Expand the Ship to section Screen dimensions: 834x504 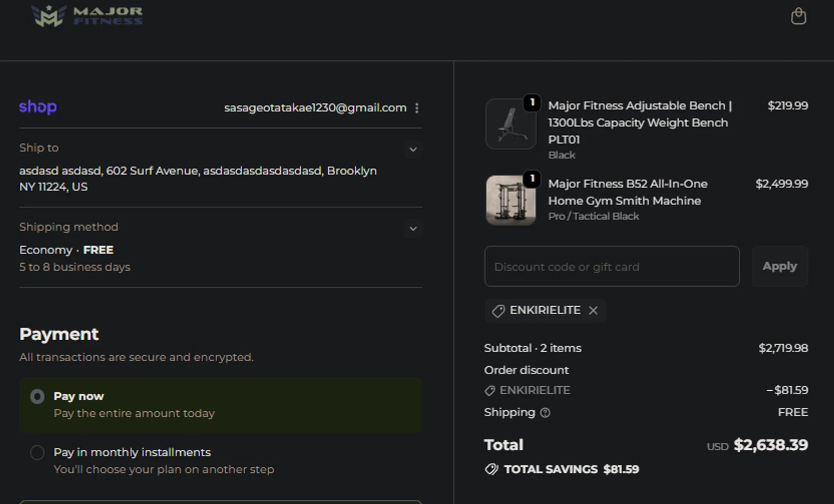(413, 149)
